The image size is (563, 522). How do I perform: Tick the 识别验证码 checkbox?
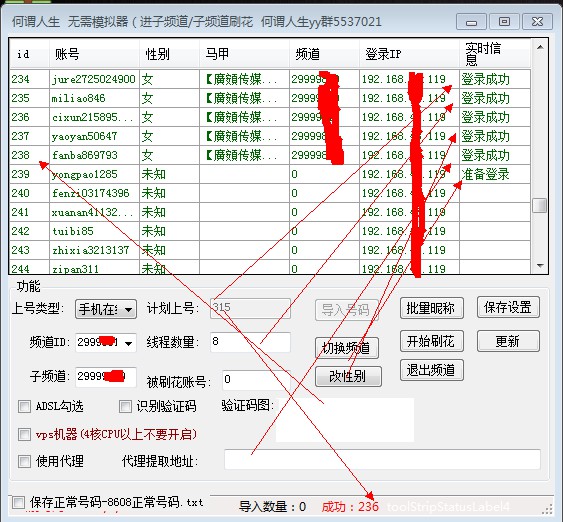125,406
